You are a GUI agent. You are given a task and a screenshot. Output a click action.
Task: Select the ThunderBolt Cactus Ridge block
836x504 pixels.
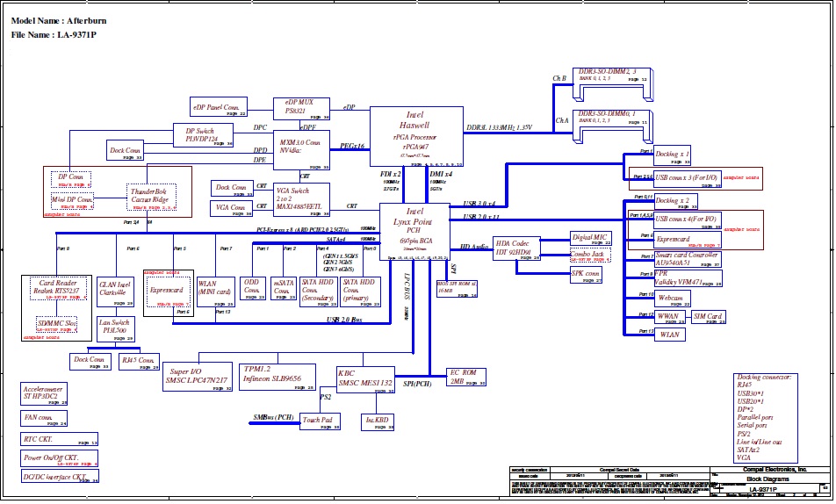(151, 198)
